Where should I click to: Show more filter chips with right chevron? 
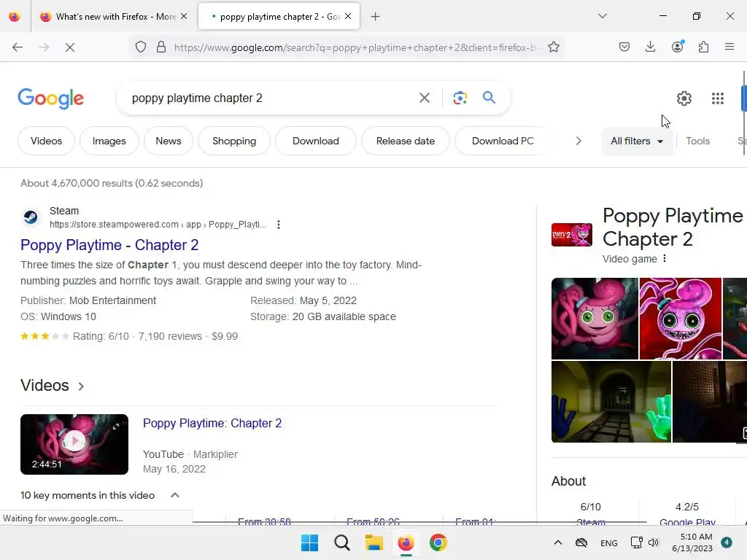[x=578, y=141]
